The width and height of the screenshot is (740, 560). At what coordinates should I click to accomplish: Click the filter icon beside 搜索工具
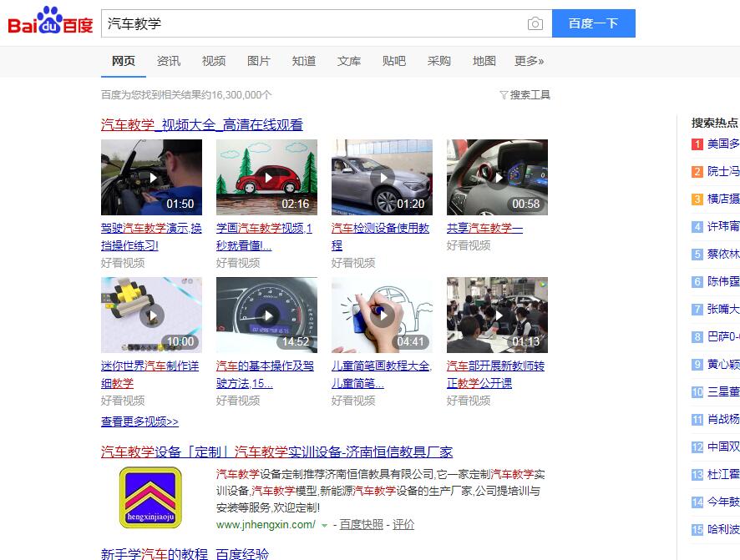click(504, 95)
